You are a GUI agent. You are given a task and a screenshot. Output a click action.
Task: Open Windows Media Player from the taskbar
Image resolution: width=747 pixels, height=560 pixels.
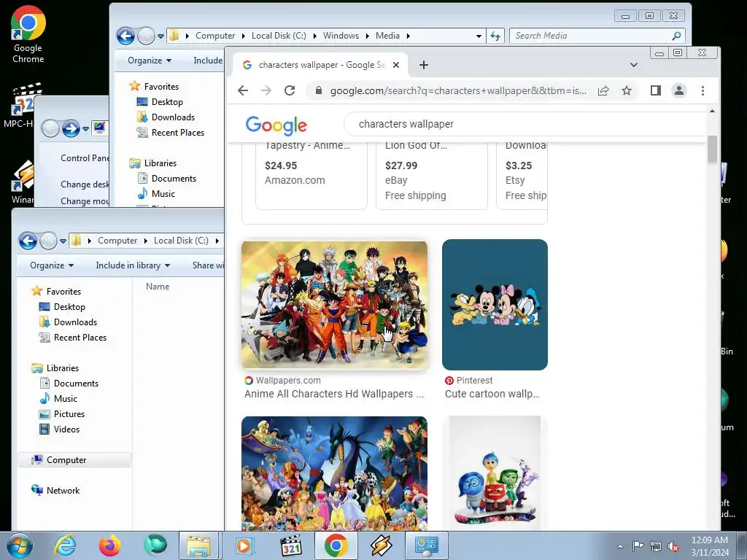[x=245, y=545]
